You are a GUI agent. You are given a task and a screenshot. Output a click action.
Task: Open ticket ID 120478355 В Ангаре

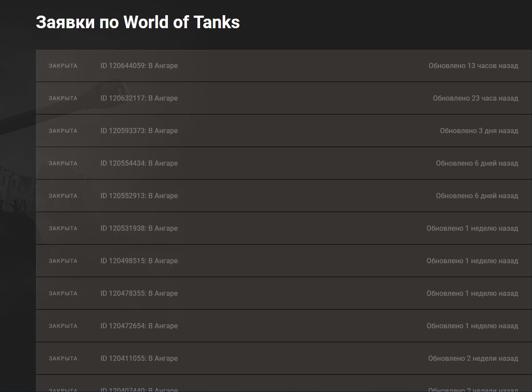point(139,294)
